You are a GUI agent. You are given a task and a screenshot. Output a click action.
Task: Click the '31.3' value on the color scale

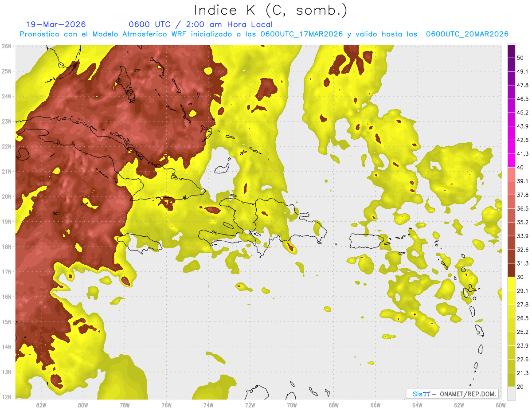point(523,263)
